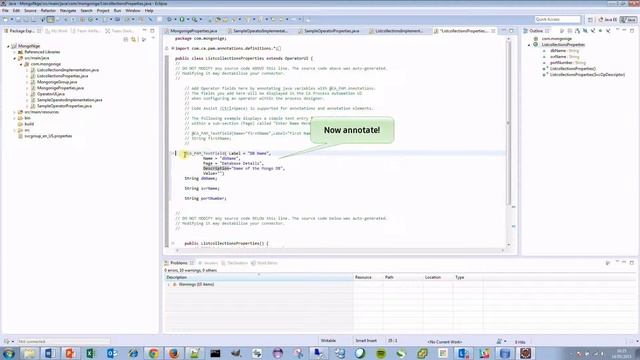640x360 pixels.
Task: Maximize the editor area
Action: (x=511, y=31)
